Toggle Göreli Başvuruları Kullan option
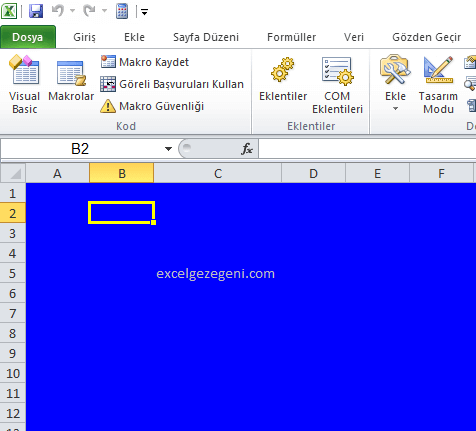Screen dimensions: 476x431 tap(172, 84)
